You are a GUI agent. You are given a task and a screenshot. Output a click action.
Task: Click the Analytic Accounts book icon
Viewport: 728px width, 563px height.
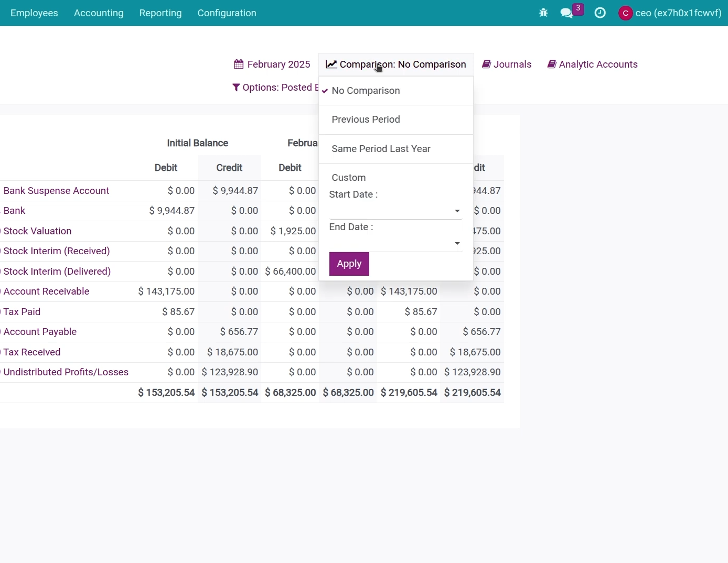pyautogui.click(x=552, y=64)
